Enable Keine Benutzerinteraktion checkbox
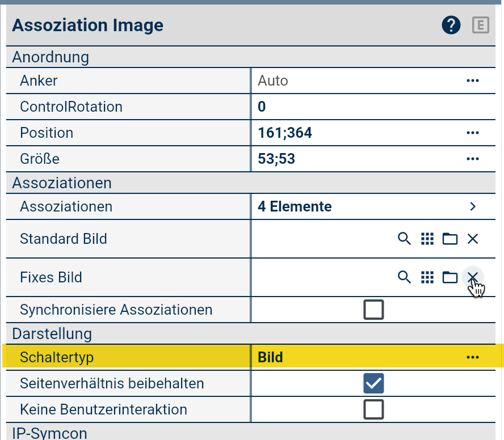The height and width of the screenshot is (440, 504). point(373,409)
